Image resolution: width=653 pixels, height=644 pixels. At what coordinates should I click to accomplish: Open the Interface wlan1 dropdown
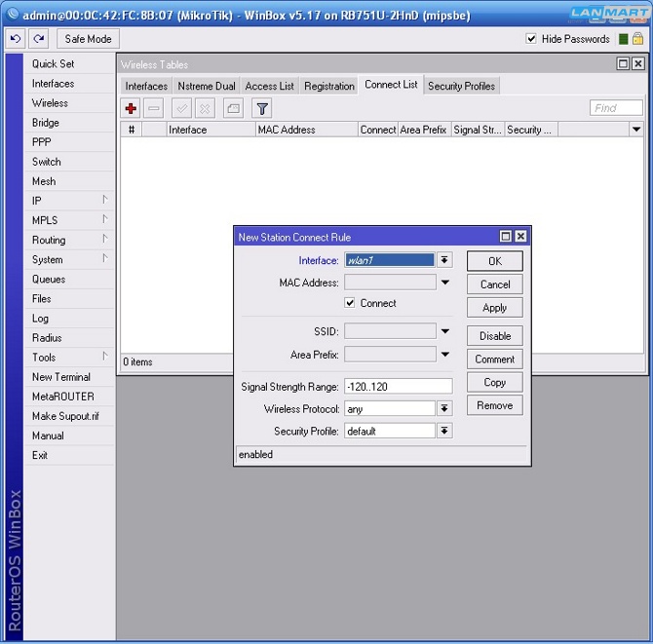click(444, 260)
